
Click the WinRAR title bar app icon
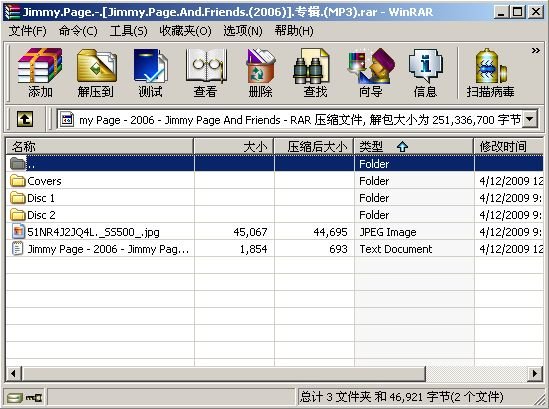pyautogui.click(x=12, y=12)
